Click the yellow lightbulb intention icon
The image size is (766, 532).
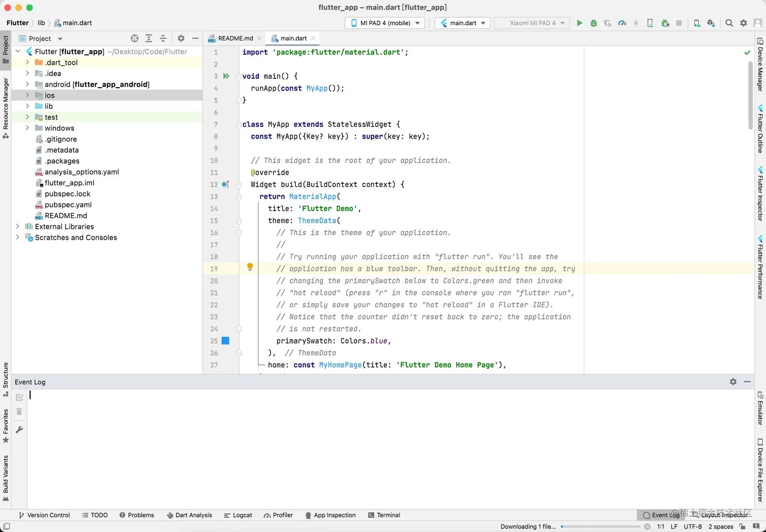pos(250,267)
